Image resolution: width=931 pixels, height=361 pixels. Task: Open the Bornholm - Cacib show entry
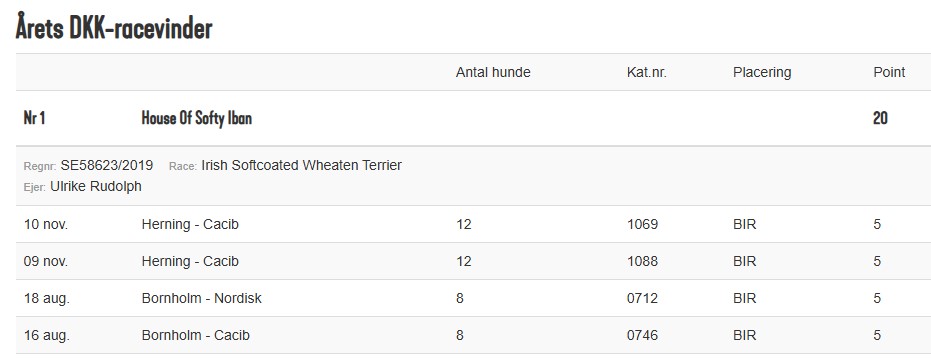(195, 335)
